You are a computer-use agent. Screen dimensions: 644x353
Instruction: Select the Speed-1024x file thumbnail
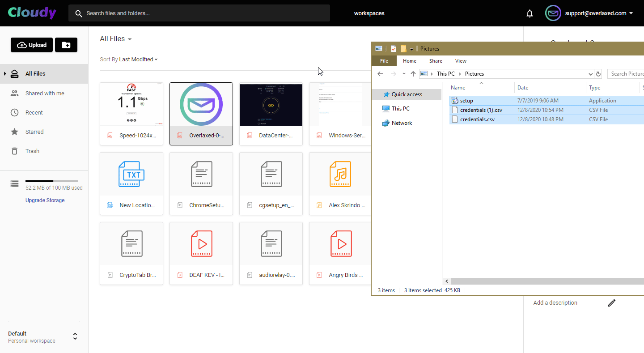coord(131,104)
